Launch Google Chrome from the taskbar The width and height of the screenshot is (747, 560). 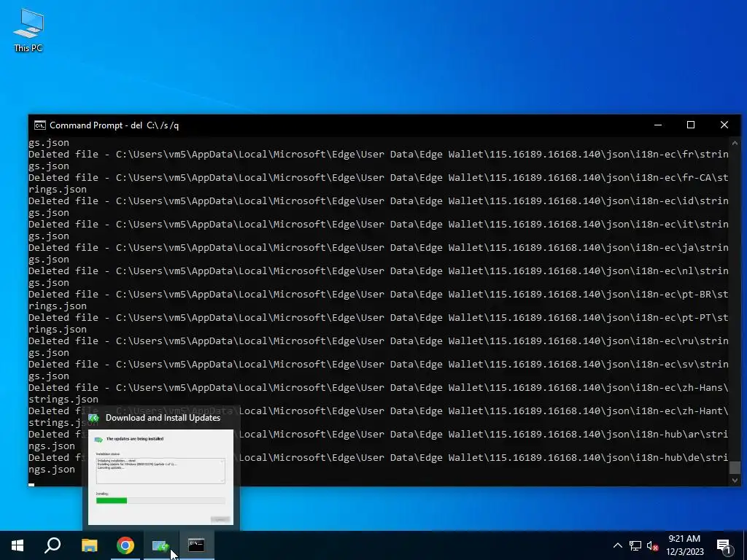pyautogui.click(x=125, y=545)
